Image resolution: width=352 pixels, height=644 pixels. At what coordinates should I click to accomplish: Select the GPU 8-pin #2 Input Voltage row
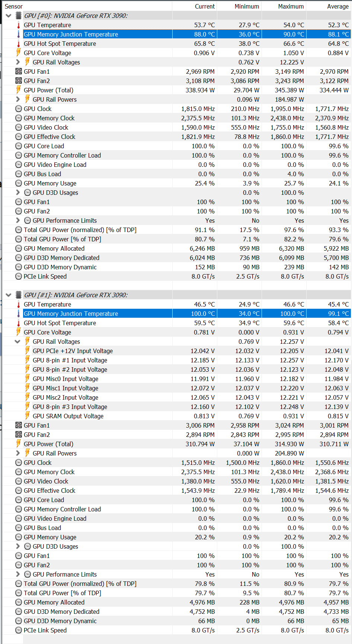tap(70, 369)
